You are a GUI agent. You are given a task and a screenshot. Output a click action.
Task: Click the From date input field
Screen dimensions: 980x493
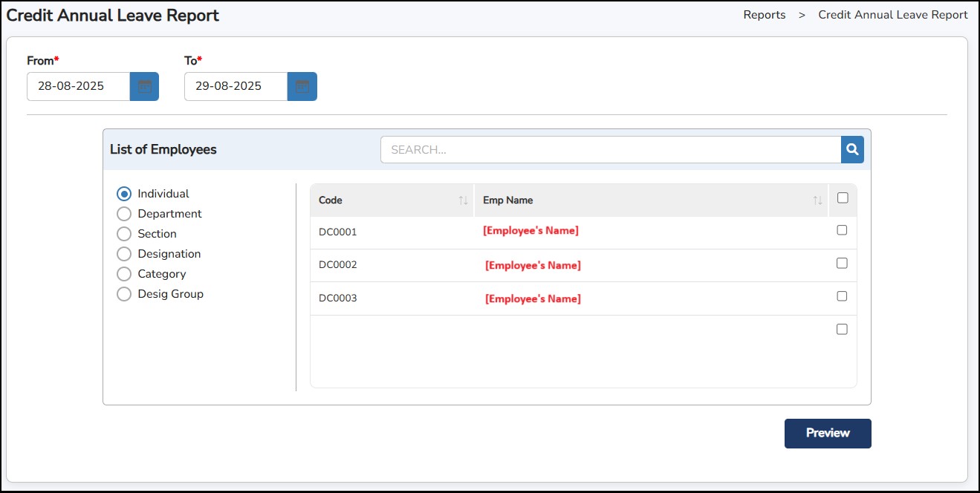click(x=78, y=86)
